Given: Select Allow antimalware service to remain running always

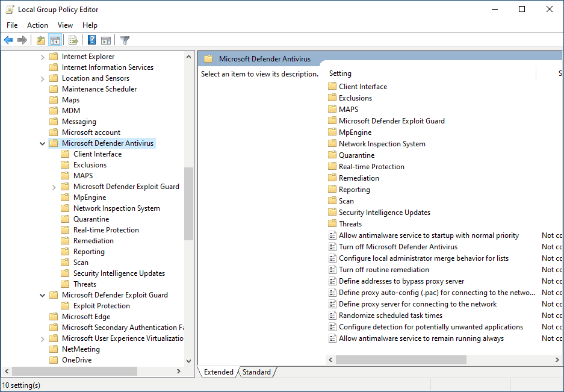Looking at the screenshot, I should (421, 338).
